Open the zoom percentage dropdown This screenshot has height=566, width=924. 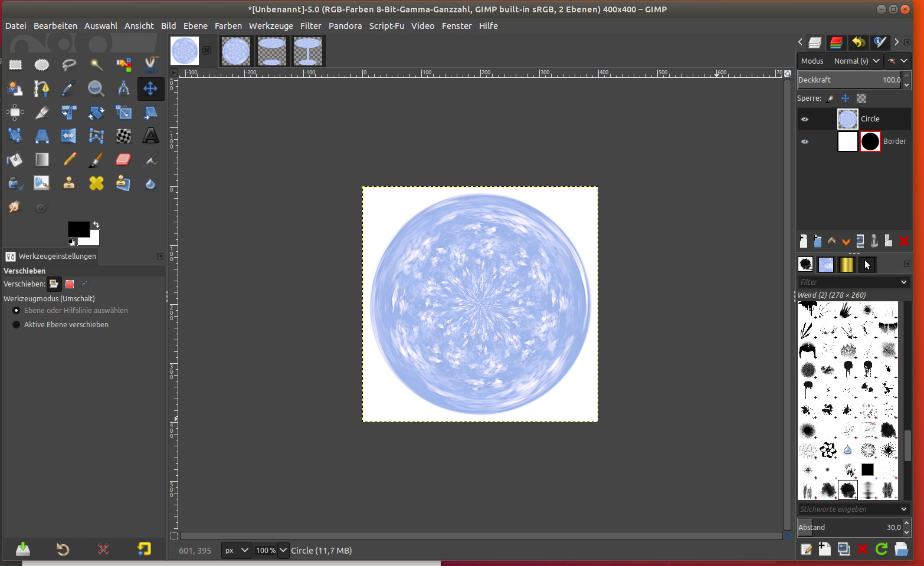pos(283,550)
